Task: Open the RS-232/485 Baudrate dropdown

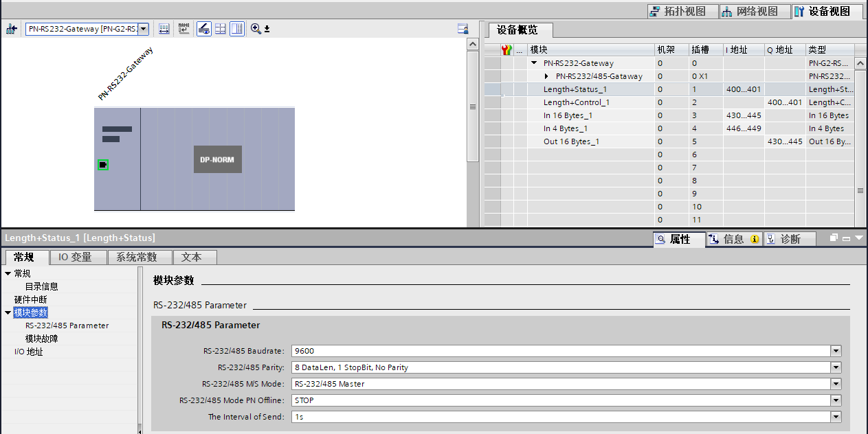Action: point(836,351)
